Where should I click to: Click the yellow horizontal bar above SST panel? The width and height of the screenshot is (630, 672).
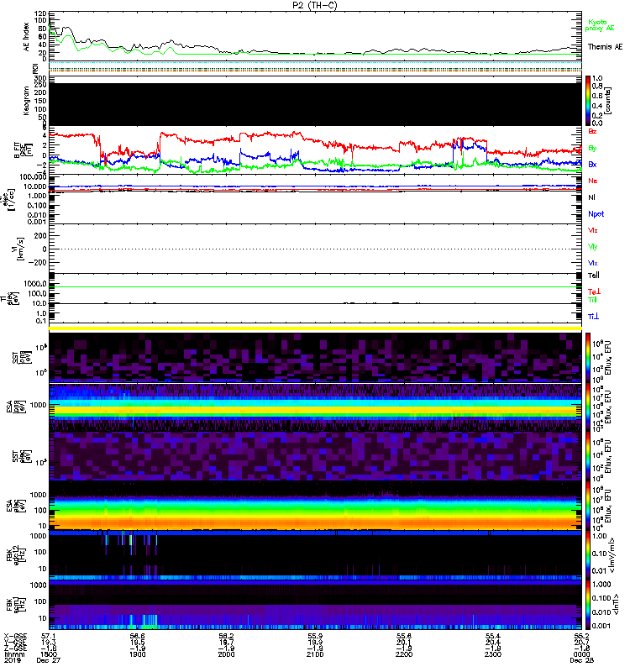pos(315,328)
